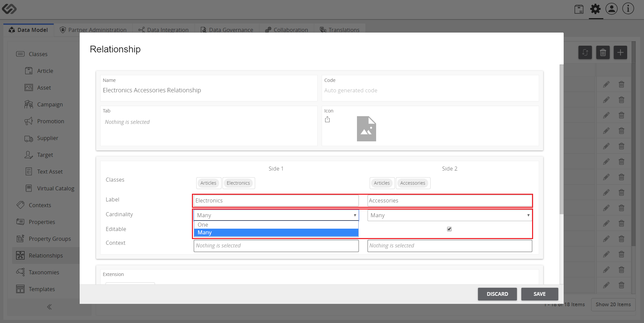
Task: Select the Articles class chip on Side 2
Action: click(382, 183)
